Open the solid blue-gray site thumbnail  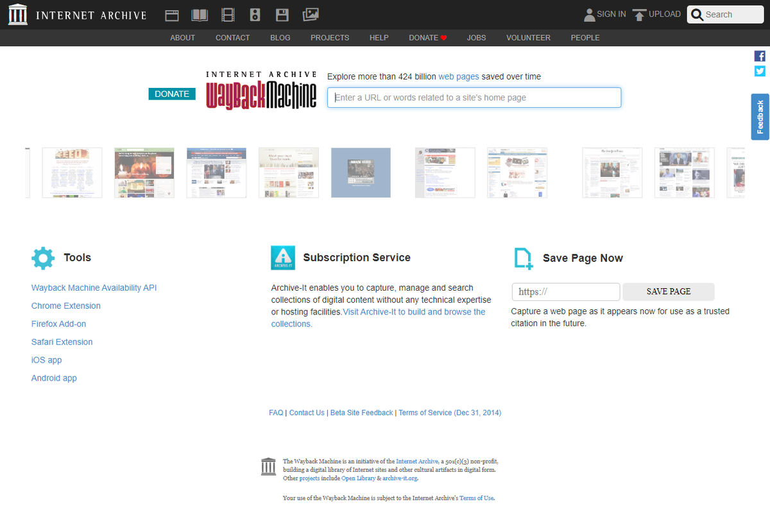[361, 173]
